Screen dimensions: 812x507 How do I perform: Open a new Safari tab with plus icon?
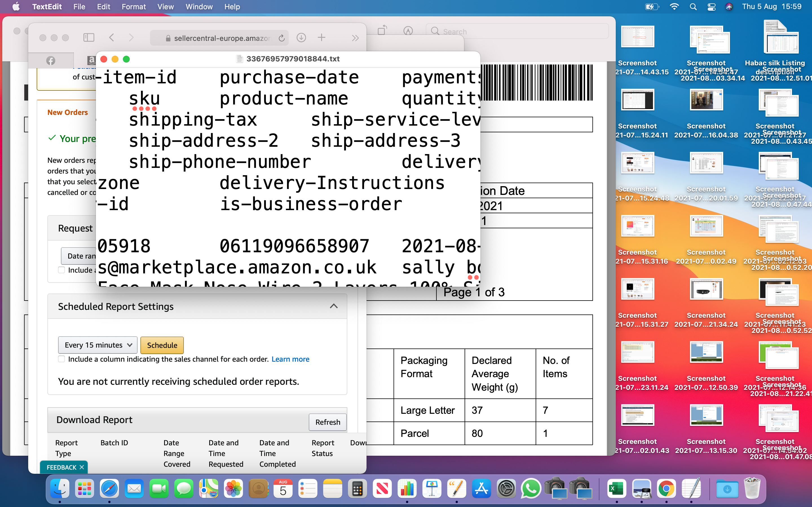point(321,37)
